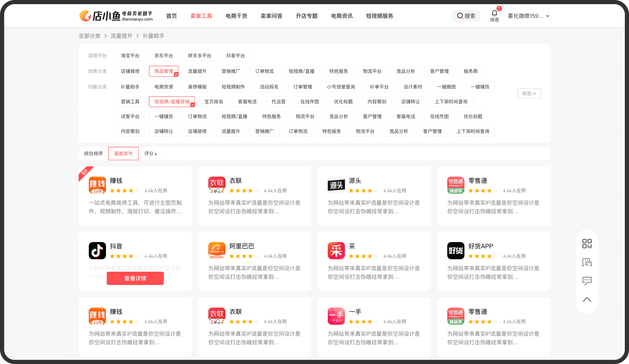The image size is (629, 364).
Task: Click the 零售通 icon in first row
Action: pos(456,185)
